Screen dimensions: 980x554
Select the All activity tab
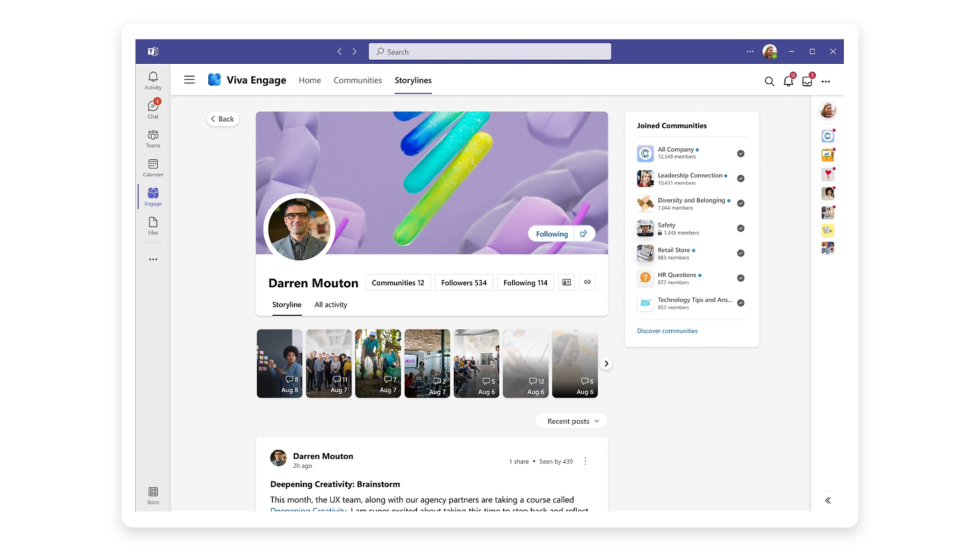point(330,304)
